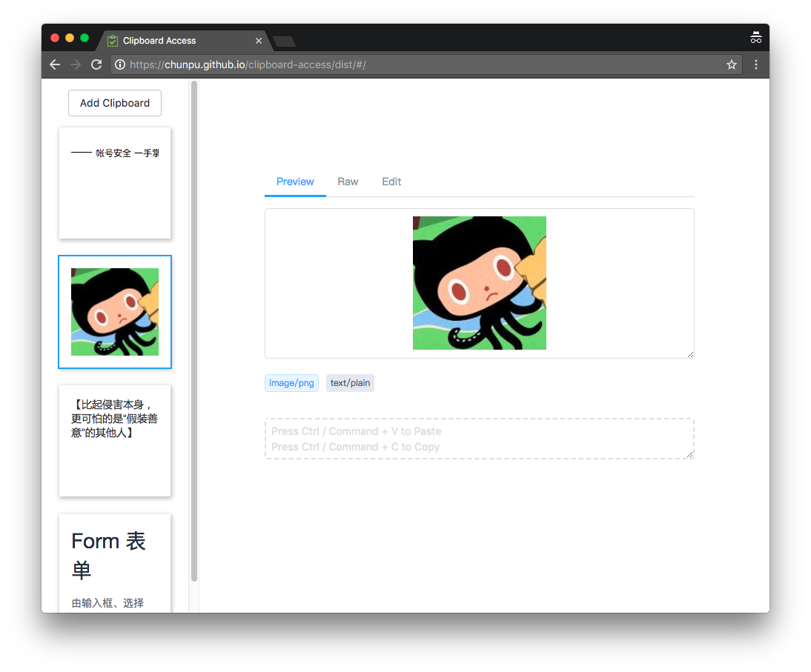Open the Chrome three-dot menu
The image size is (811, 672).
[756, 64]
